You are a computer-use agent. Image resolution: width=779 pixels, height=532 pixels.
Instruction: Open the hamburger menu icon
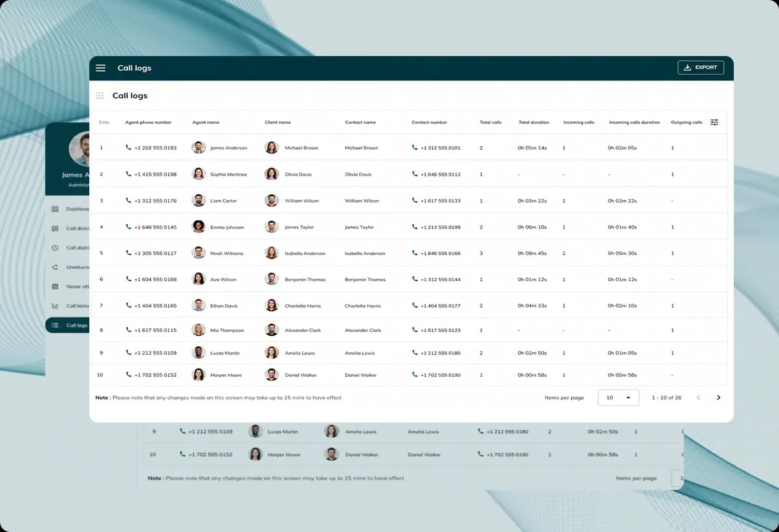point(101,68)
